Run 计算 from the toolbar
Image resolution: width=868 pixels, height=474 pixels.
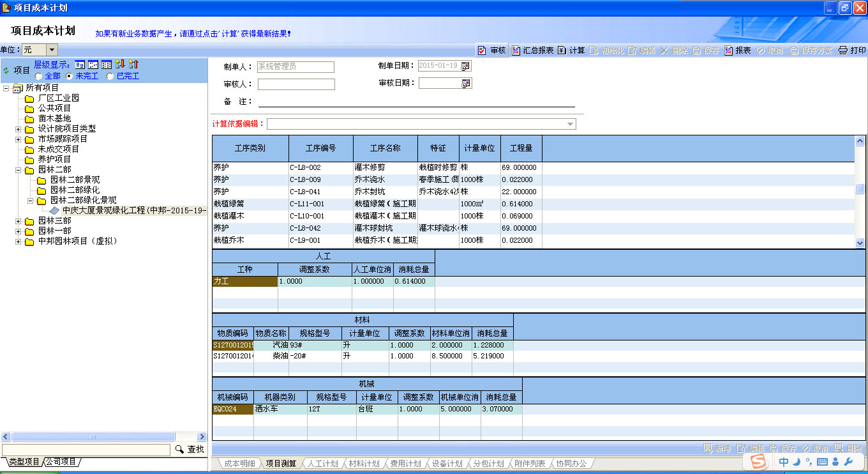[571, 50]
